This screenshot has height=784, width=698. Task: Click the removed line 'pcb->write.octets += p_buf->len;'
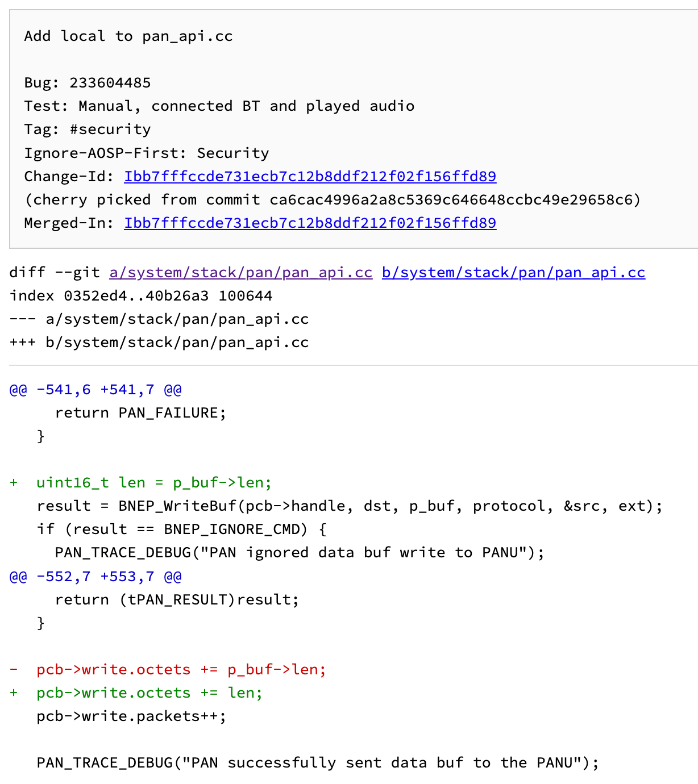click(x=181, y=670)
